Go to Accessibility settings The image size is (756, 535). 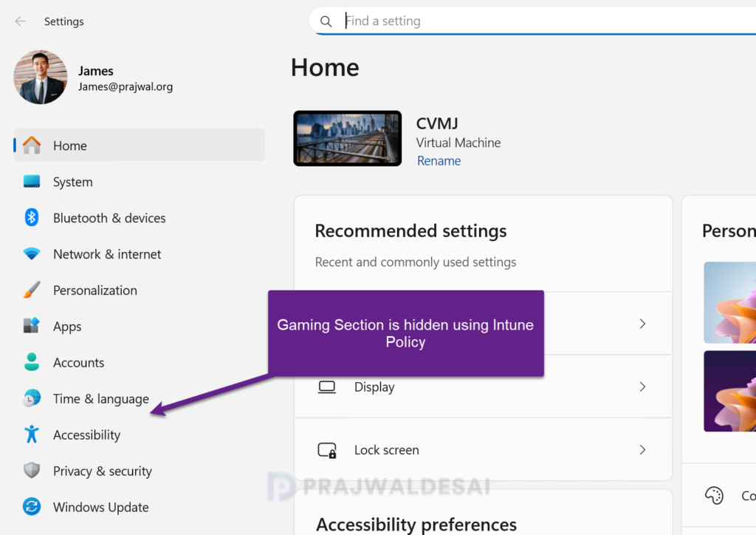[x=139, y=435]
